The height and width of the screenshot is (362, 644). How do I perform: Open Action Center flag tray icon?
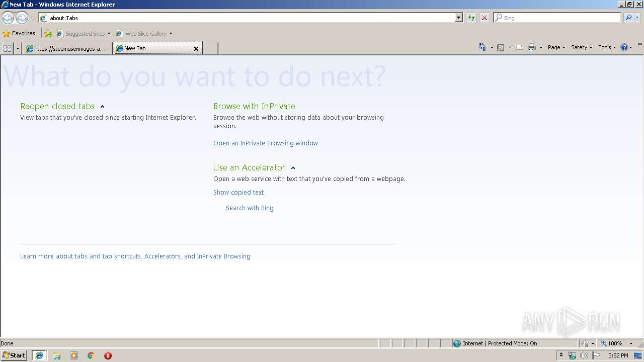(x=596, y=355)
